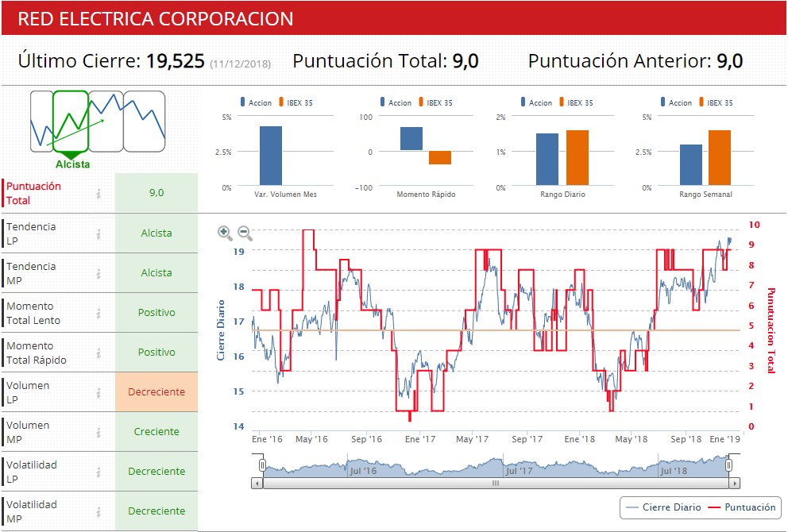Toggle Accion legend in Momento Rápido chart

[x=396, y=102]
